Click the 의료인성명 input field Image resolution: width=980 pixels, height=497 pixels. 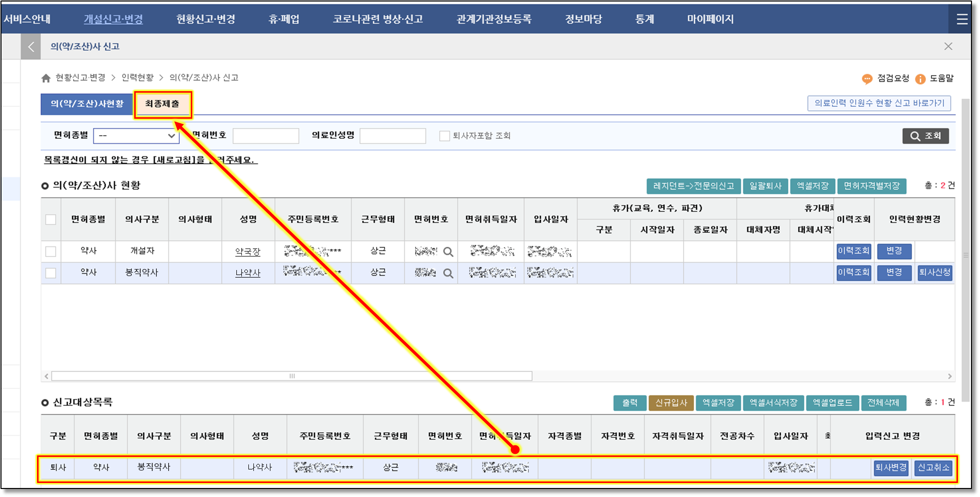pyautogui.click(x=393, y=136)
